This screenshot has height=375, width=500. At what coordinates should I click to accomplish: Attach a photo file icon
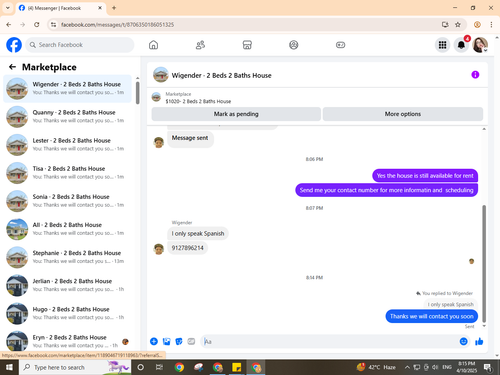tap(166, 341)
